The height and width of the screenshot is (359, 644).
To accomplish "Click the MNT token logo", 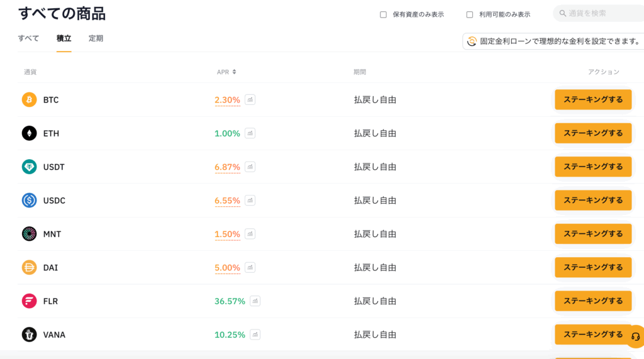I will [29, 234].
